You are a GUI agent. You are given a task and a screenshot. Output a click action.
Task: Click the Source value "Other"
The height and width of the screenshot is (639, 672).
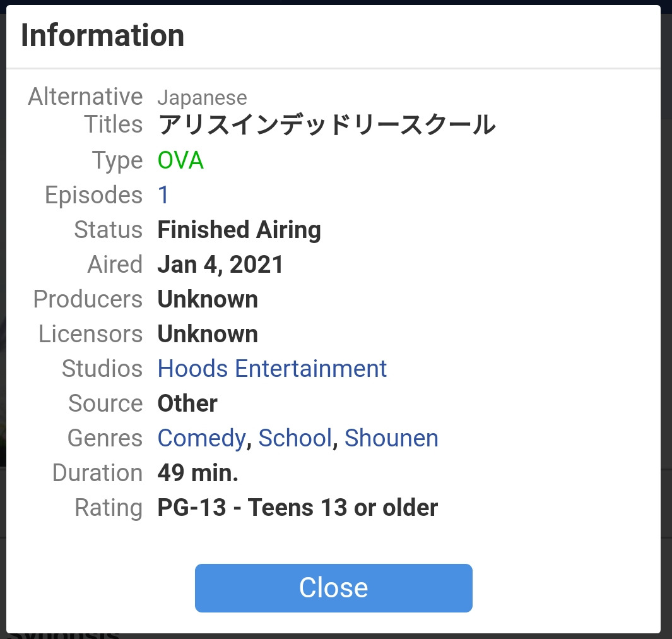[x=187, y=404]
